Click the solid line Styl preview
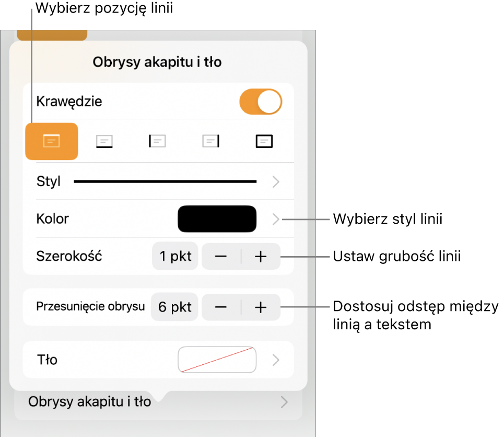The image size is (504, 437). [165, 182]
